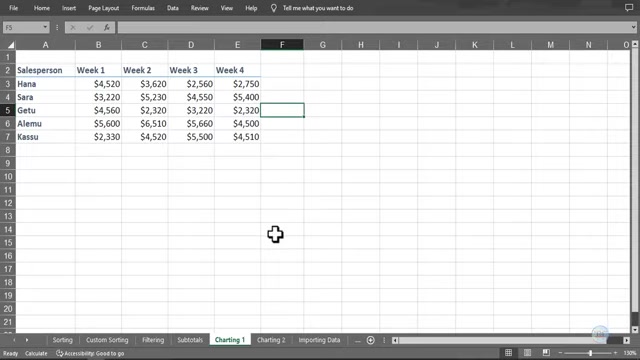
Task: Select cell E4 containing $5,400
Action: (238, 97)
